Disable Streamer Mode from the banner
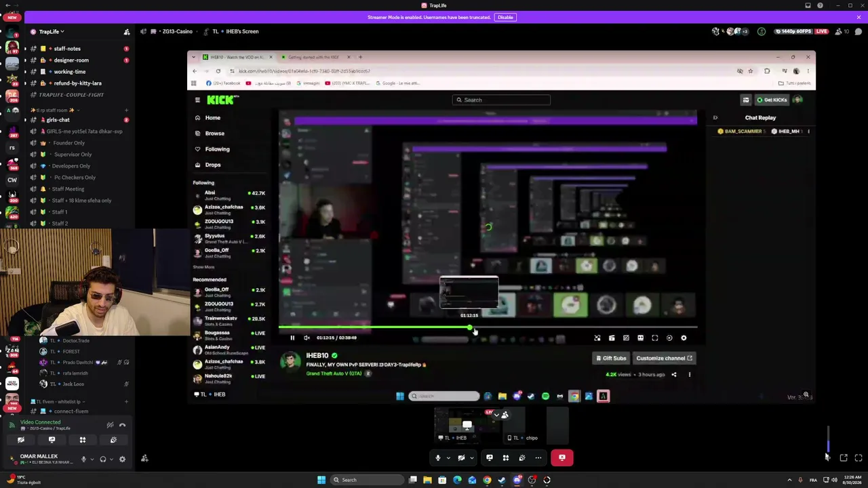The width and height of the screenshot is (868, 488). (x=505, y=17)
